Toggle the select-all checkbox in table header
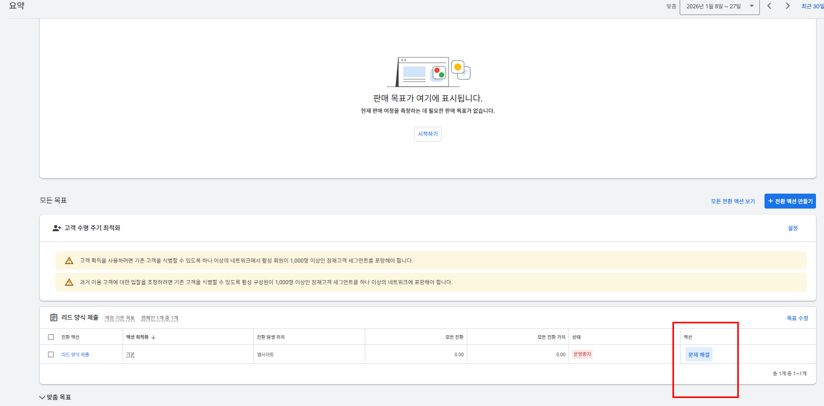 coord(51,337)
